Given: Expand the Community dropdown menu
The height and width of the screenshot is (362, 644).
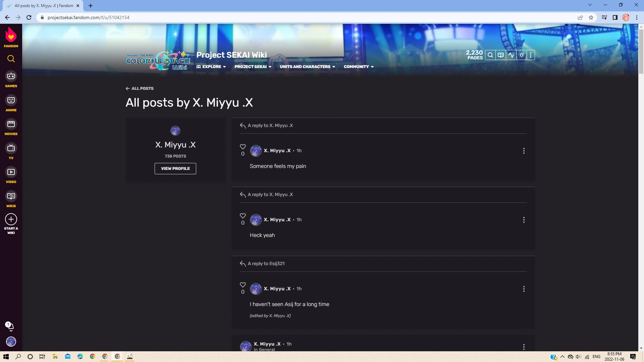Looking at the screenshot, I should pos(359,67).
